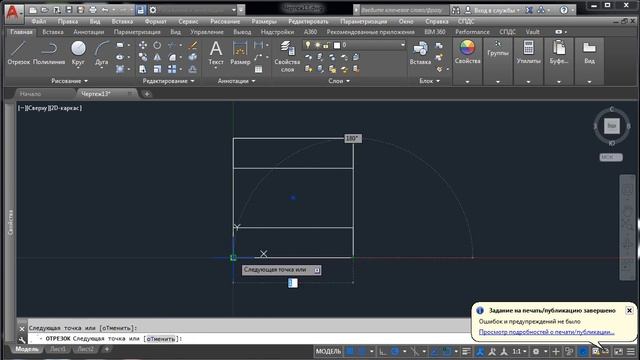This screenshot has height=360, width=640.
Task: Pick the rectangle draw tool icon
Action: 120,45
